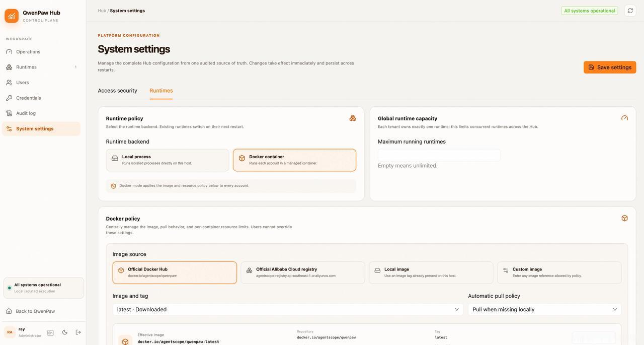Screen dimensions: 644x345
Task: Open Credentials page in the sidebar
Action: coord(41,98)
